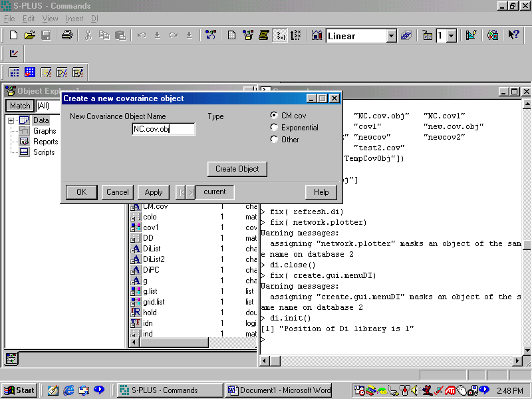Viewport: 532px width, 399px height.
Task: Click the 2D plots palette icon
Action: point(317,36)
